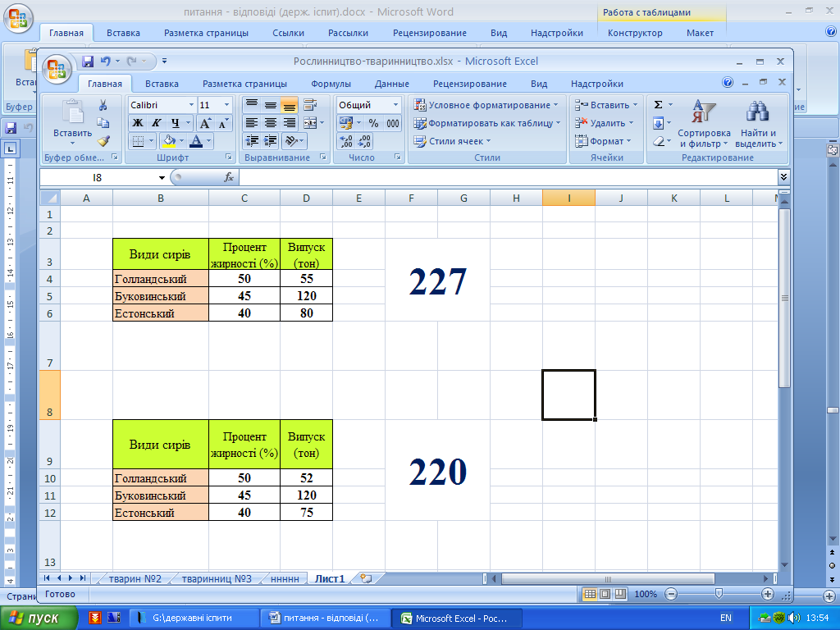Open Формат cells dropdown
The width and height of the screenshot is (840, 630).
point(603,141)
